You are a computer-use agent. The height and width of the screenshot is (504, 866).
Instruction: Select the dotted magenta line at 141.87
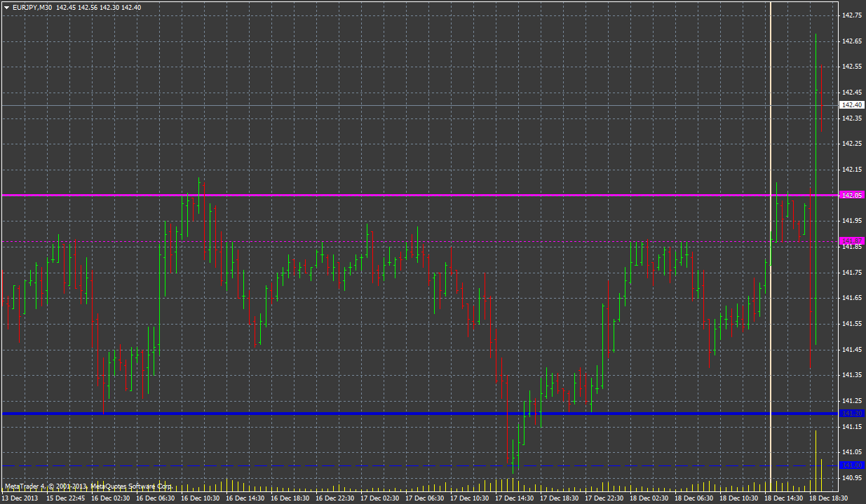click(421, 242)
